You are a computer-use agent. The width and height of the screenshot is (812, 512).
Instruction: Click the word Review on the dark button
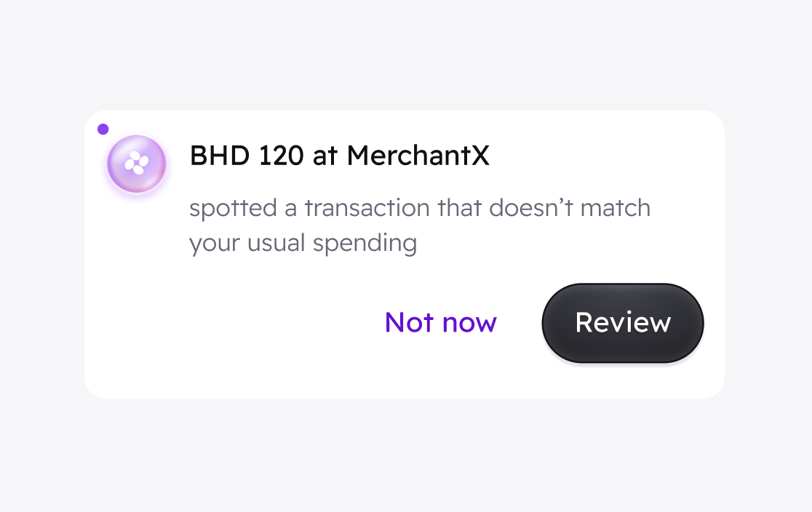coord(623,322)
